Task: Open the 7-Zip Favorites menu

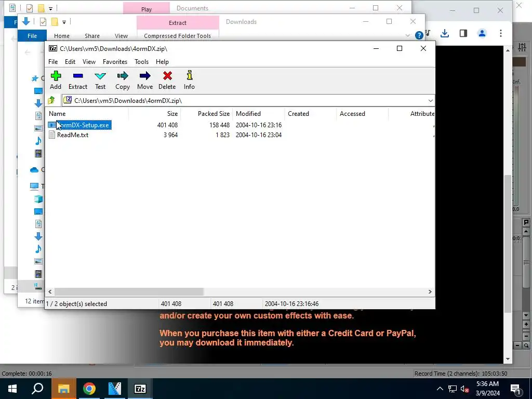Action: 115,62
